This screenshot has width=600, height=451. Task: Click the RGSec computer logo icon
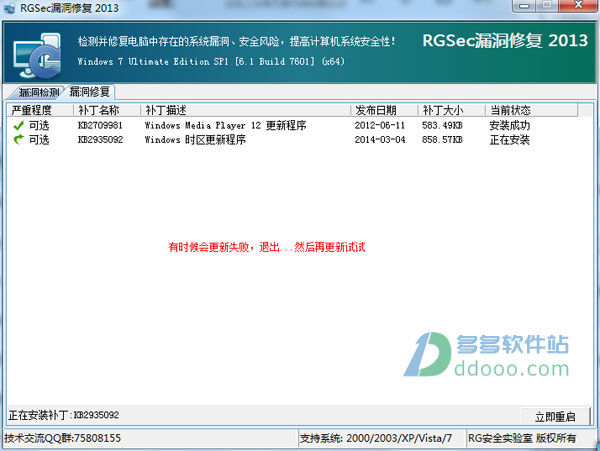coord(38,56)
